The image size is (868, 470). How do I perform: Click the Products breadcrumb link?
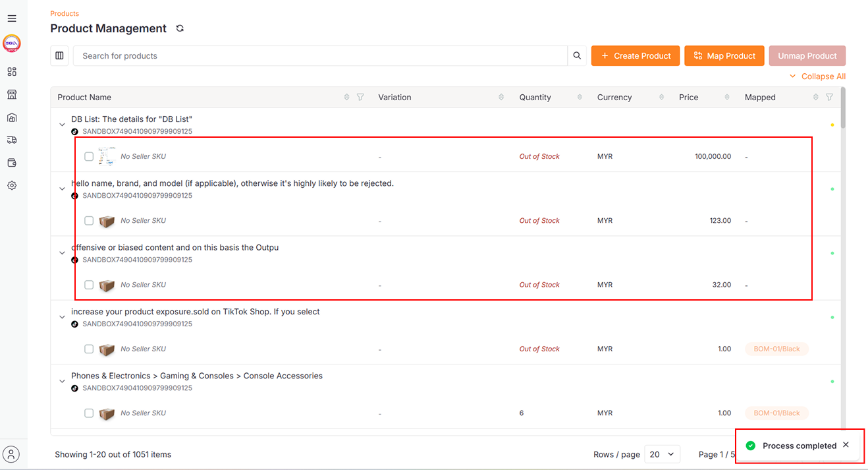tap(65, 13)
